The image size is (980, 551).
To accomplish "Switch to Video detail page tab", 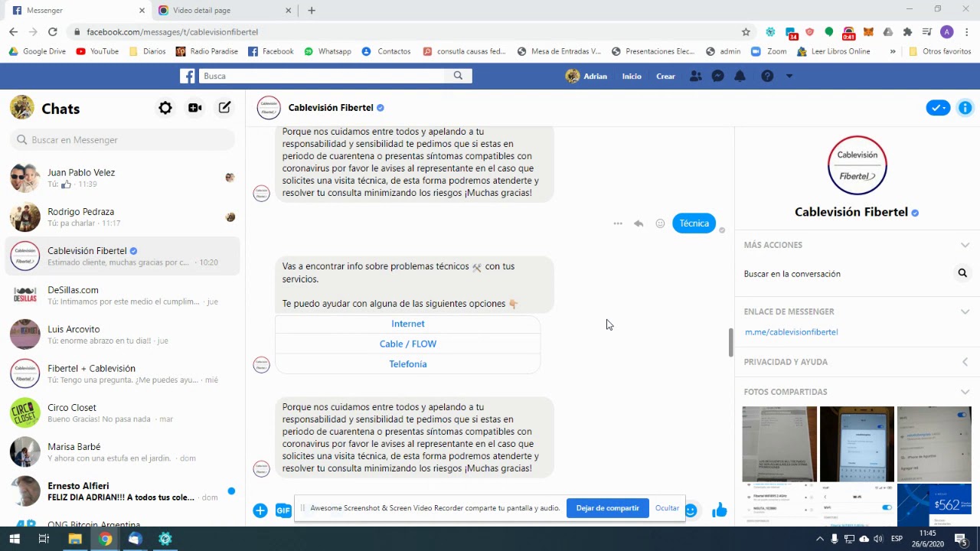I will [x=224, y=11].
